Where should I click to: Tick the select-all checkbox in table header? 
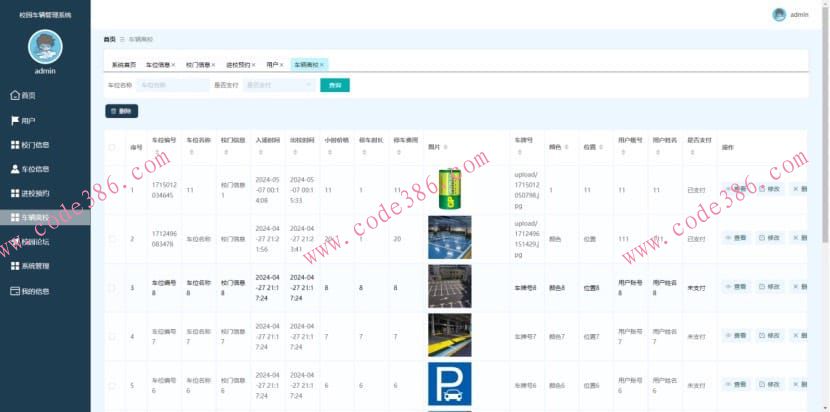tap(112, 147)
